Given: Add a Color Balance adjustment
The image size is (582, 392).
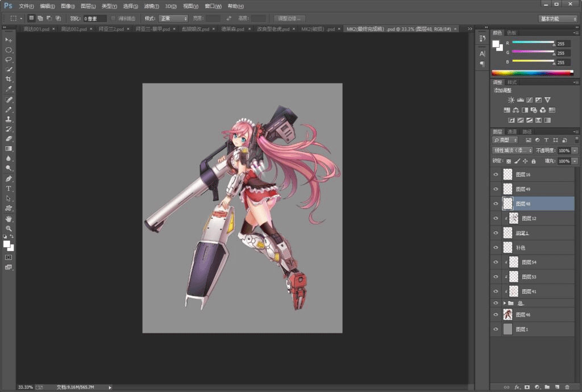Looking at the screenshot, I should [x=516, y=110].
